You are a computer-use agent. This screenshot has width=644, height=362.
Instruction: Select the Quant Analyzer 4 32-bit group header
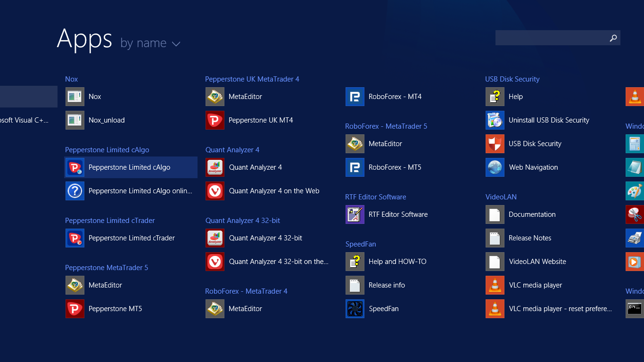[243, 221]
